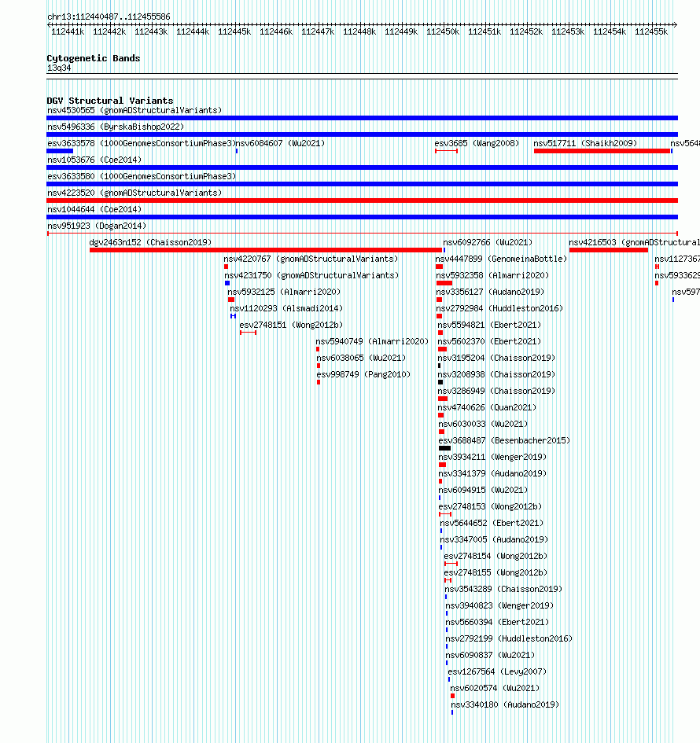
Task: Click nsv951923 (Dogan2014) label
Action: pos(97,226)
